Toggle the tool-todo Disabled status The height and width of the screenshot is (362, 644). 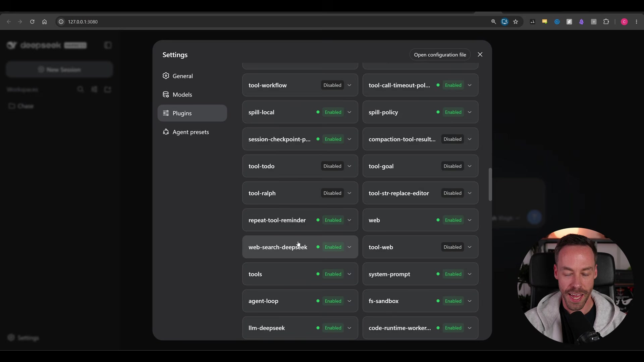point(332,166)
